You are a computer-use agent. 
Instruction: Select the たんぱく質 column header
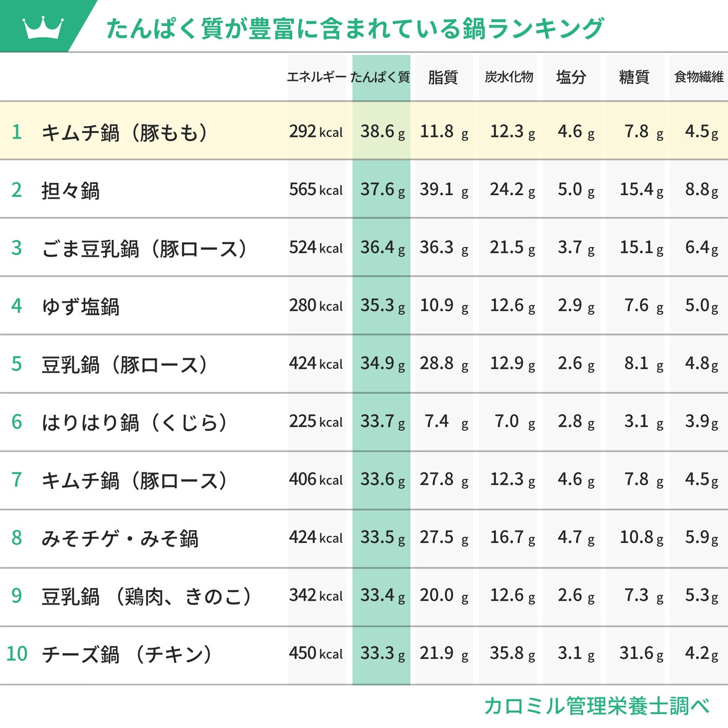tap(381, 77)
